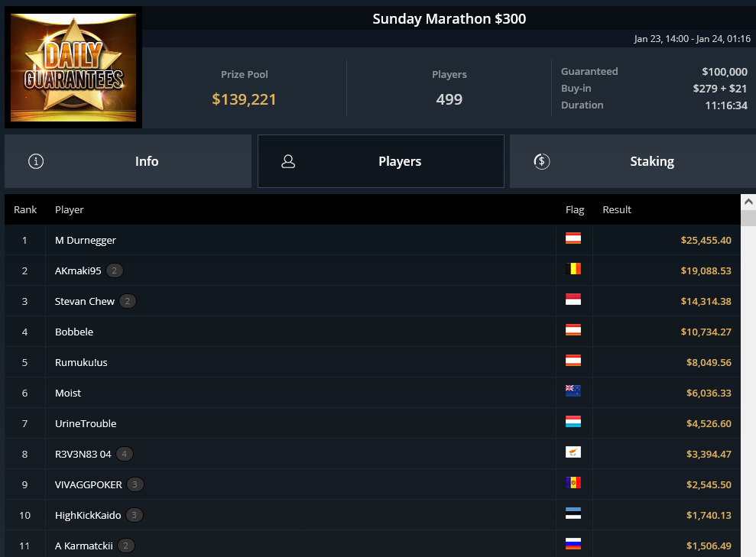
Task: Click the Player column header
Action: click(70, 209)
